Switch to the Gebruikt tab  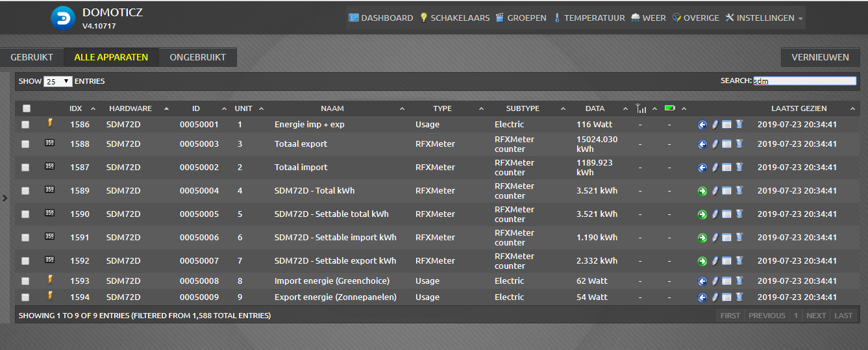(x=32, y=57)
